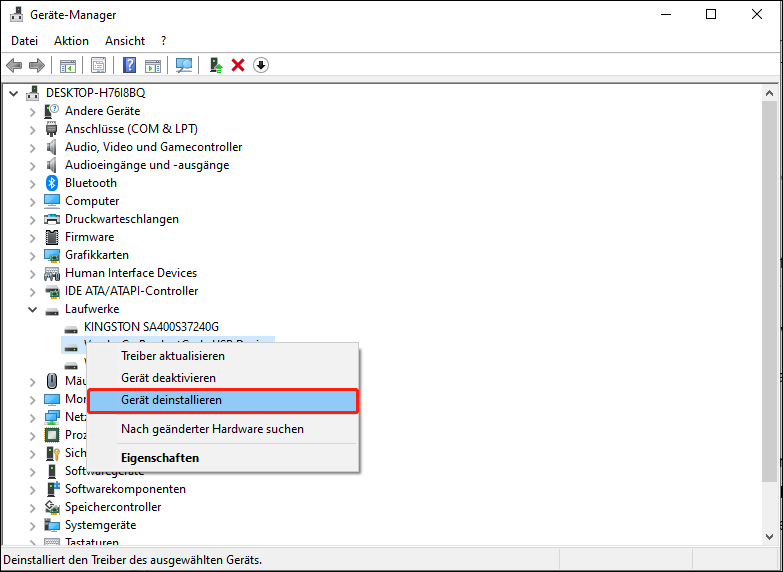Collapse the Laufwerke category

(32, 309)
